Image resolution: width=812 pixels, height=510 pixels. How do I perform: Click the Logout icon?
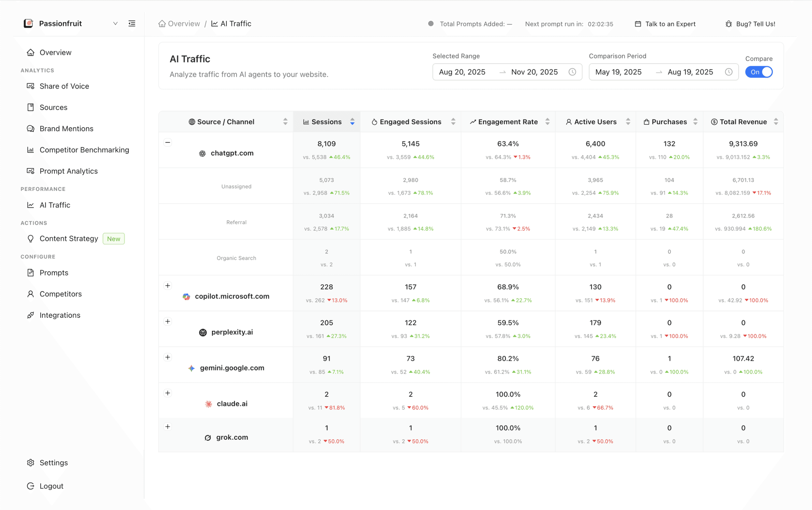tap(31, 486)
